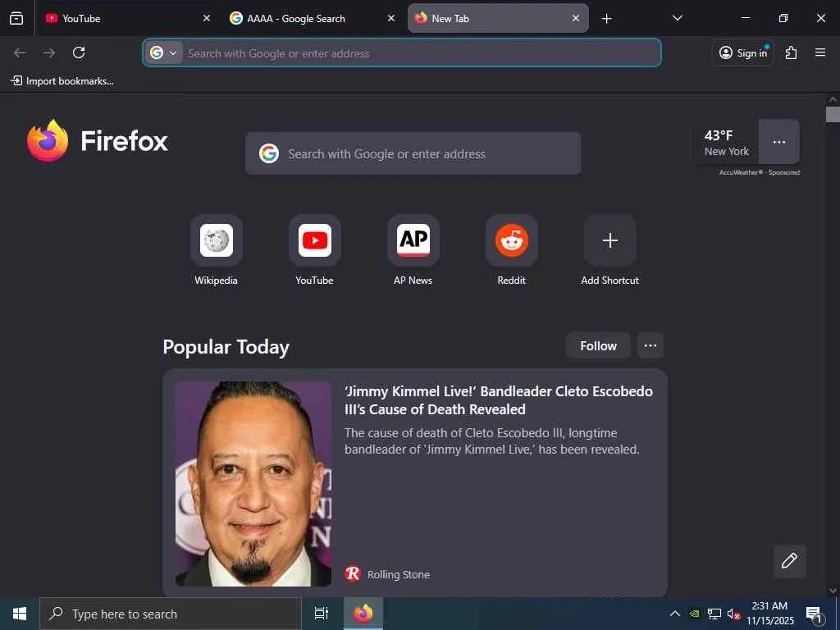
Task: Close the AAAA - Google Search tab
Action: coord(391,18)
